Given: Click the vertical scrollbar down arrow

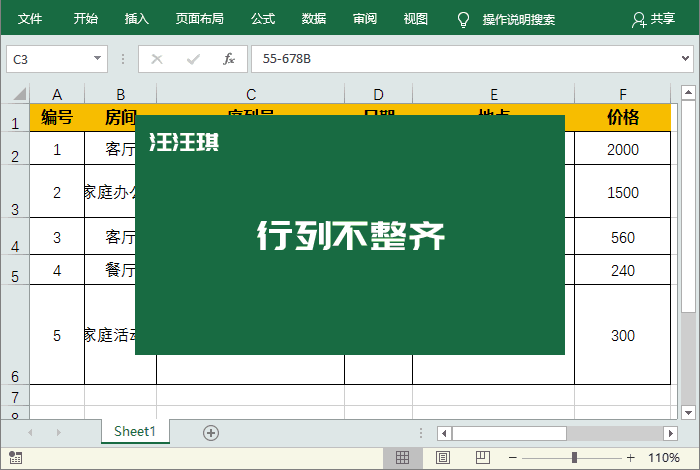Looking at the screenshot, I should 688,412.
